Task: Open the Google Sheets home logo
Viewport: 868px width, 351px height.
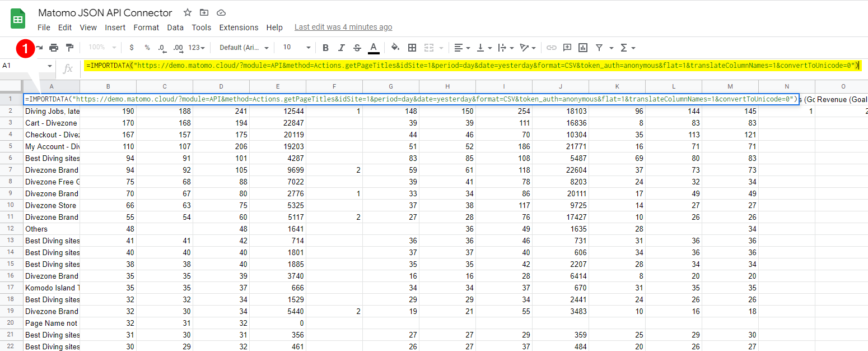Action: point(18,20)
